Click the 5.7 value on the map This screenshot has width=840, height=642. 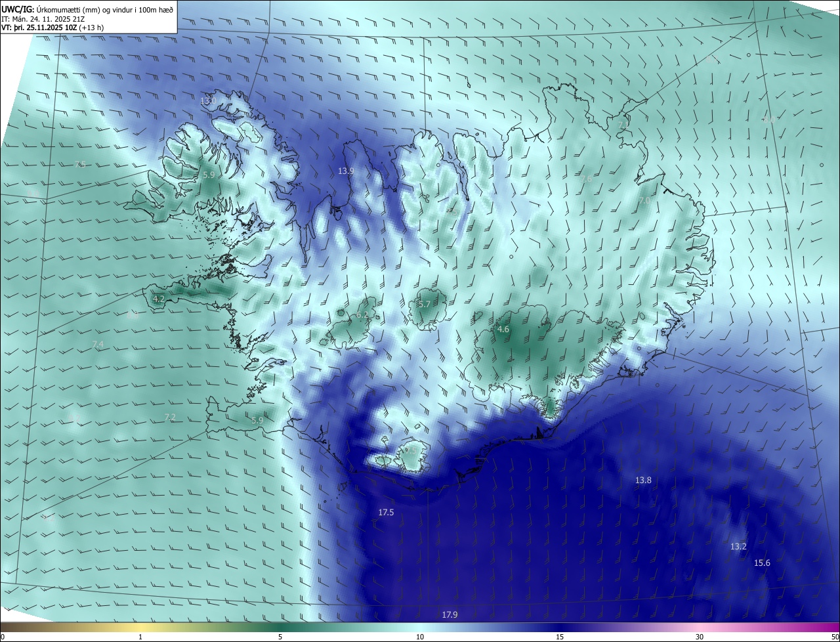coord(424,305)
